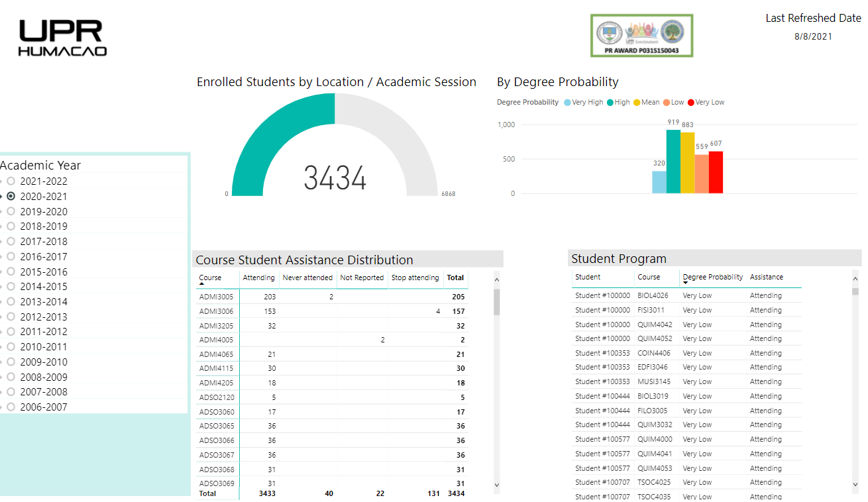
Task: Click scroll-up arrow of Course Assistance table
Action: coord(497,280)
